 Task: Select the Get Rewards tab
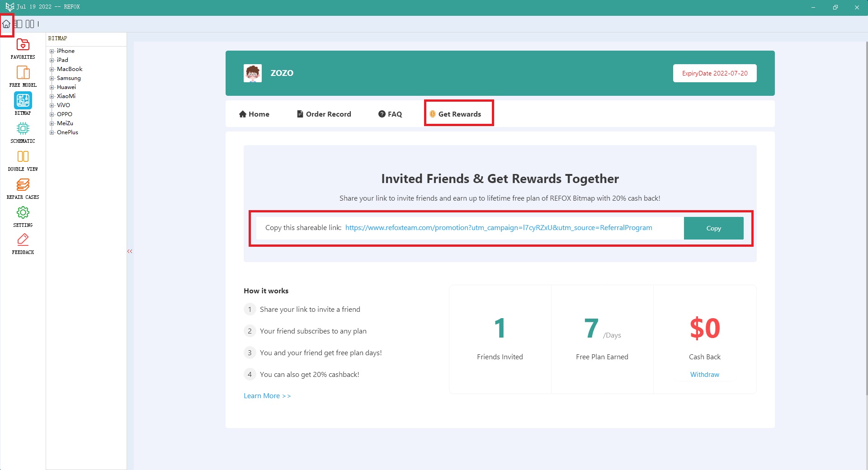click(x=455, y=114)
